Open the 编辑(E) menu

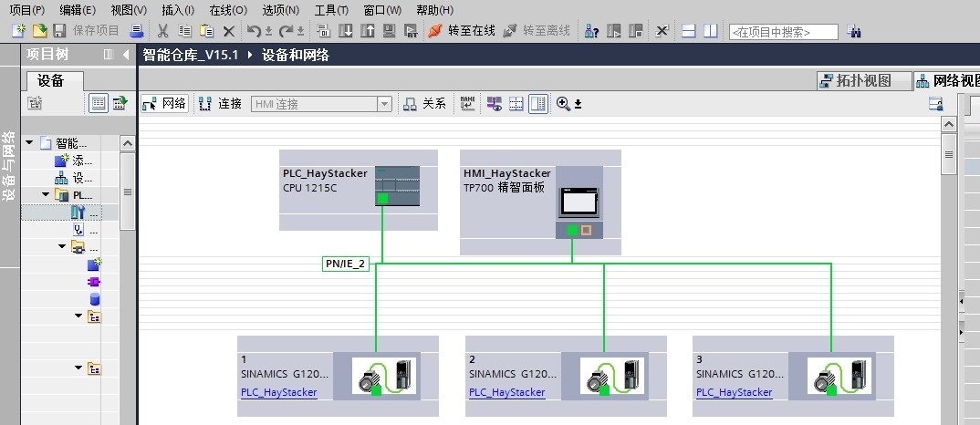78,11
